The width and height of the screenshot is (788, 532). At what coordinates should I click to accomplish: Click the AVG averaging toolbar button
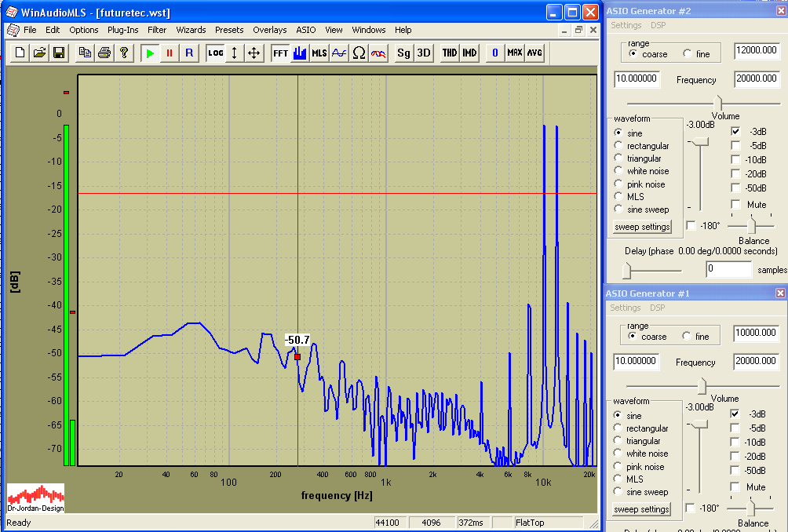tap(534, 53)
